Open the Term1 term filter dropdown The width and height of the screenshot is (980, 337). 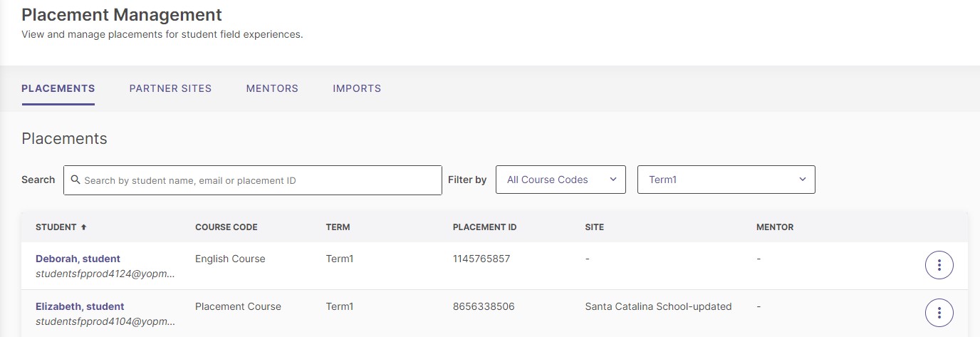coord(726,180)
